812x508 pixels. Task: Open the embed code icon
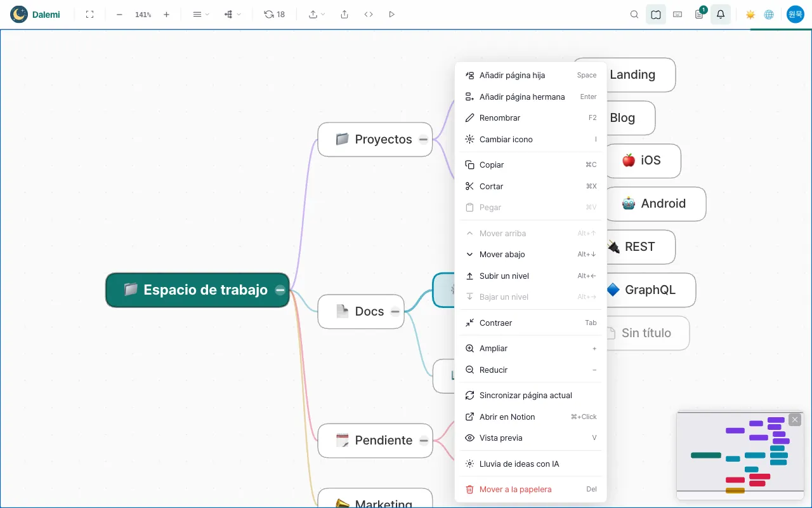coord(369,14)
